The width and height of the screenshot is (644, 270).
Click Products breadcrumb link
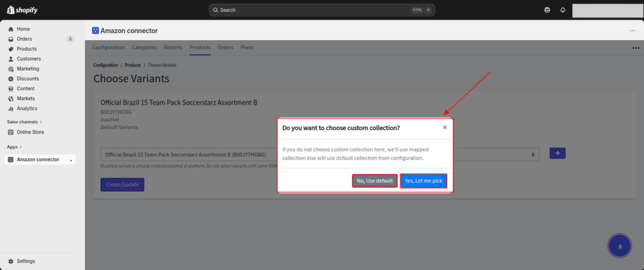click(x=133, y=66)
